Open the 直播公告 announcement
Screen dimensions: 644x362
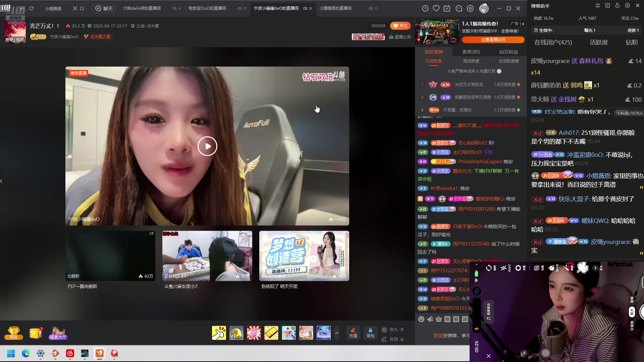[400, 37]
